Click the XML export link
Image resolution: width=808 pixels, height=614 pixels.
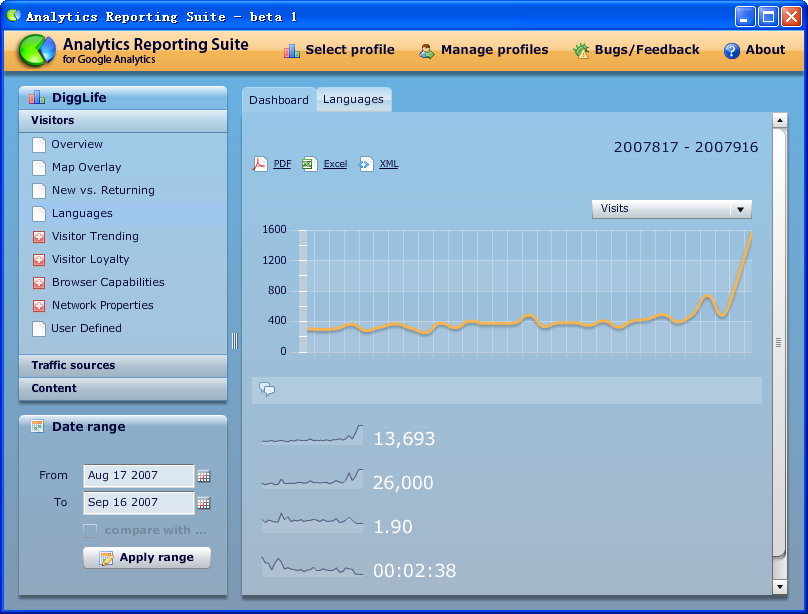[x=389, y=164]
